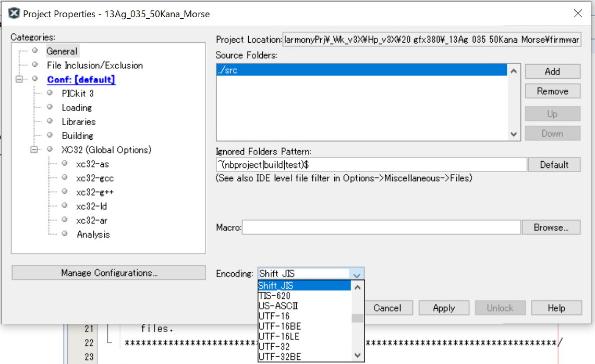Click the Apply button

[444, 308]
